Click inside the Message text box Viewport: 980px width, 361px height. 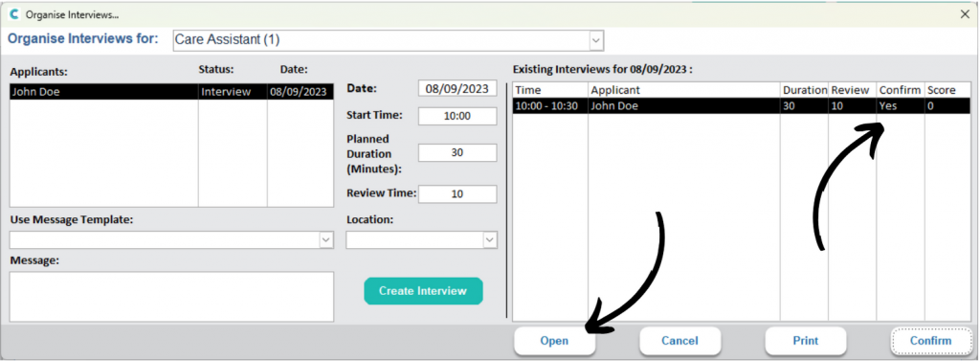172,297
